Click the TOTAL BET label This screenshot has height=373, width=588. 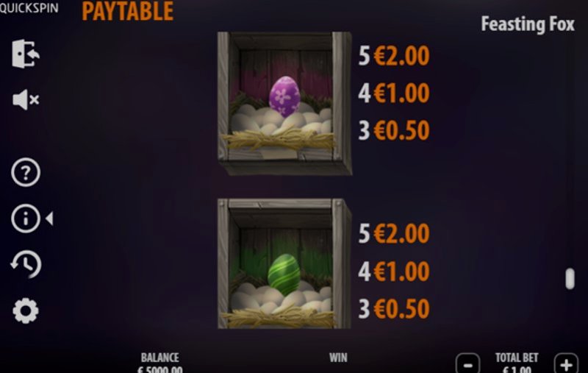[x=517, y=358]
